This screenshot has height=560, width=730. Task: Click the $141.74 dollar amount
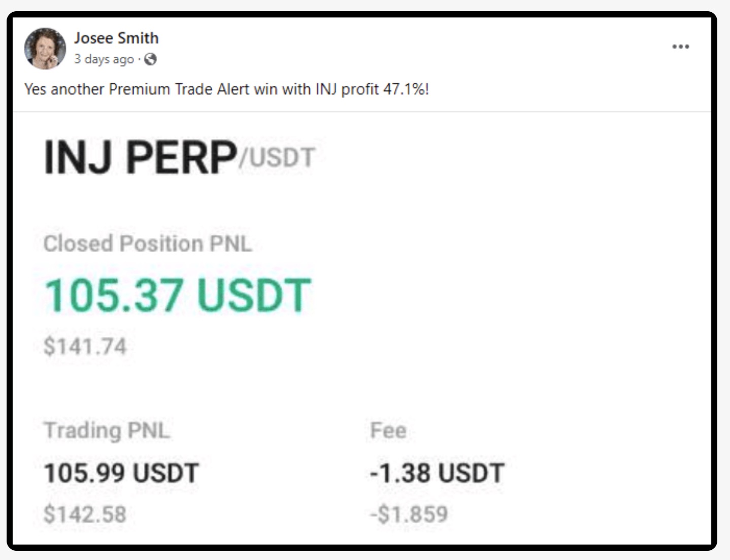tap(85, 347)
